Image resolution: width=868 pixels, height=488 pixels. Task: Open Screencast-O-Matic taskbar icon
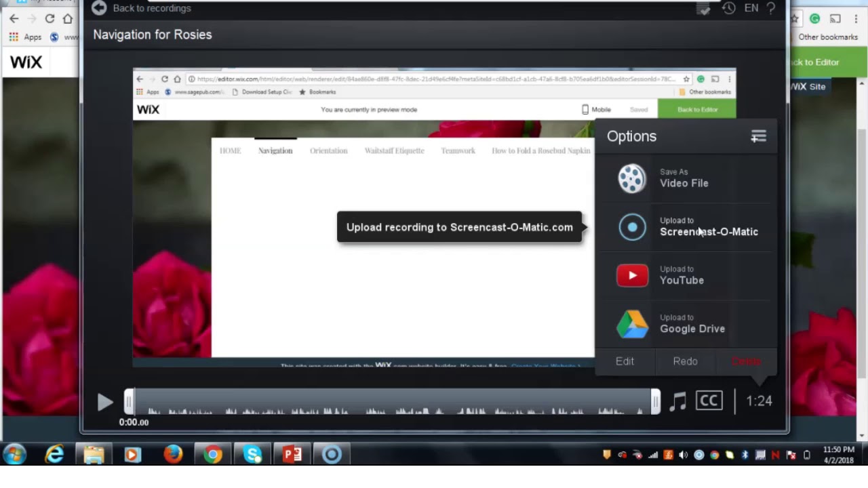point(332,454)
